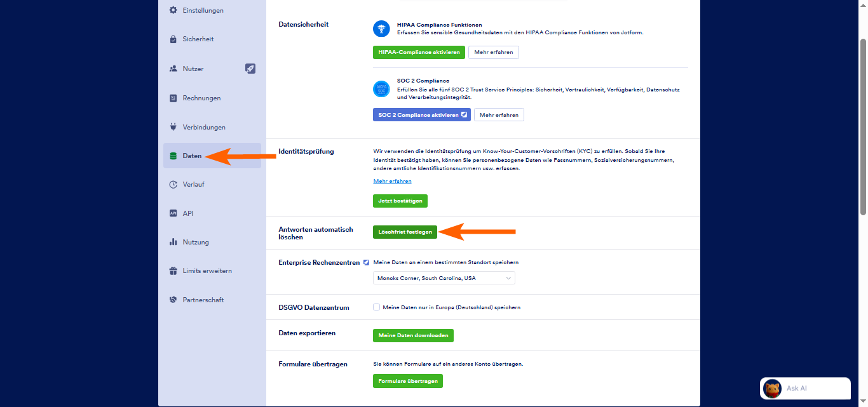Image resolution: width=868 pixels, height=407 pixels.
Task: Open the API sidebar menu item
Action: (187, 213)
